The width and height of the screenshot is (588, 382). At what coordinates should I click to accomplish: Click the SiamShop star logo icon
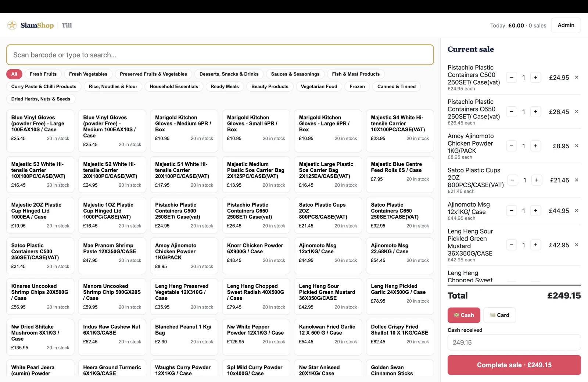point(12,25)
